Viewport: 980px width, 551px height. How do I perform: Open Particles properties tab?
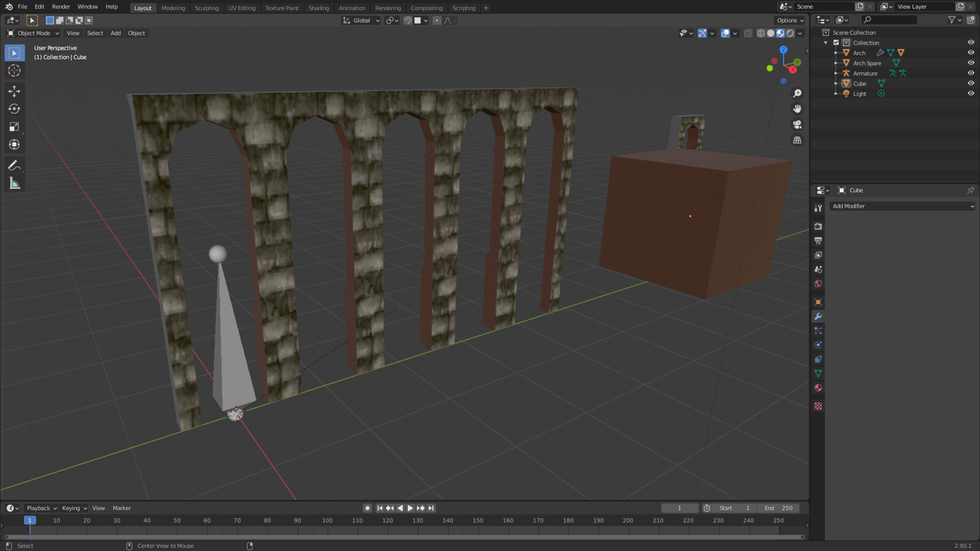[x=818, y=331]
